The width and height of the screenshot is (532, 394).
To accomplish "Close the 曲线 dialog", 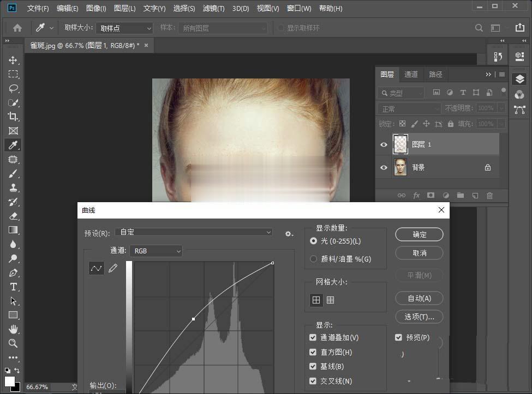I will [441, 210].
